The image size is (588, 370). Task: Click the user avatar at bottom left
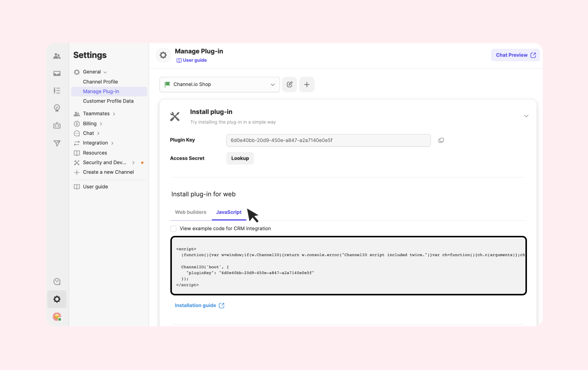coord(57,316)
